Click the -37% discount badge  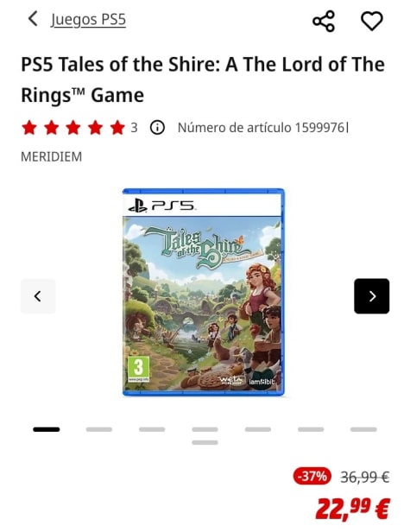point(312,476)
